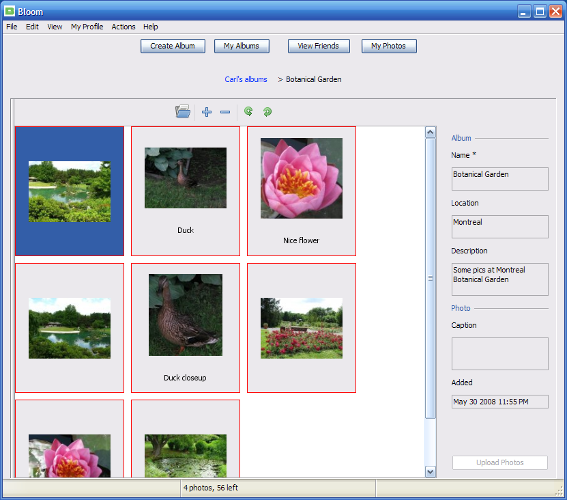Click the Added date field
The image size is (567, 500).
500,402
